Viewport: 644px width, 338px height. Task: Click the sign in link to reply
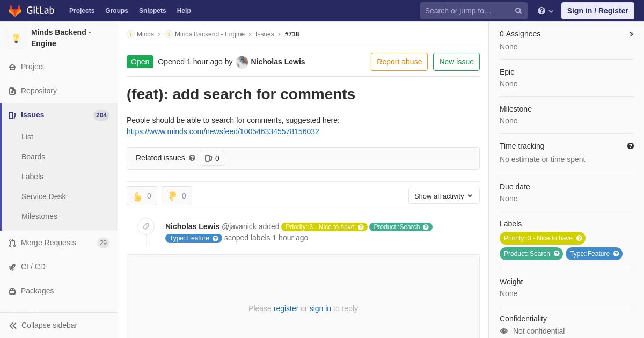[x=320, y=308]
